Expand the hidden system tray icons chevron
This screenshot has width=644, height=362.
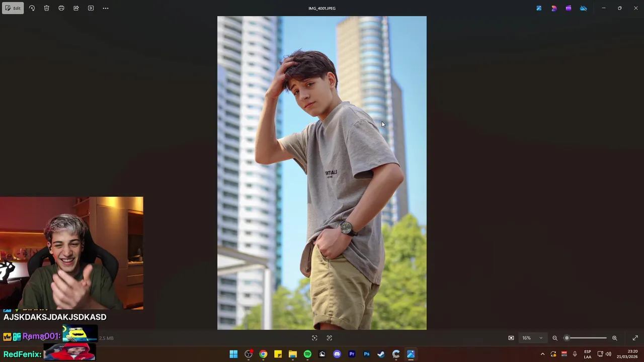pyautogui.click(x=542, y=354)
